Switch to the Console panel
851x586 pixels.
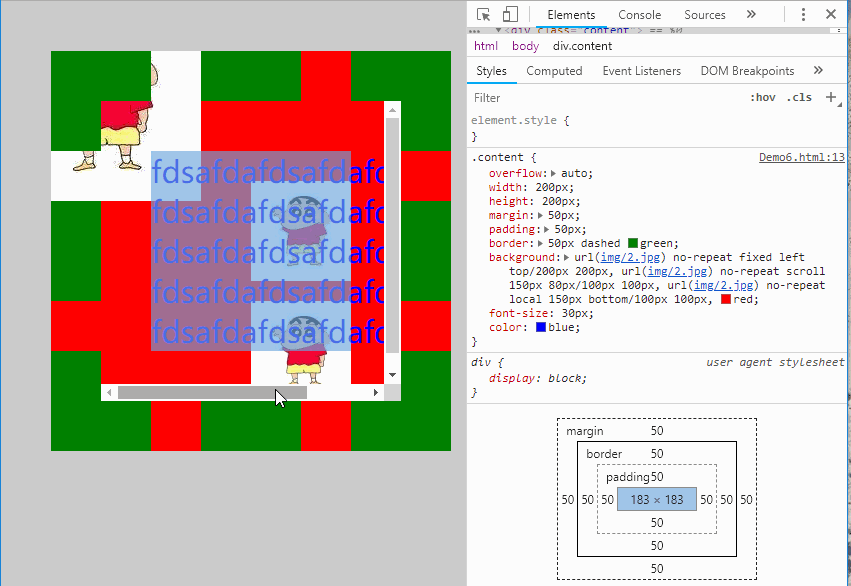coord(639,15)
